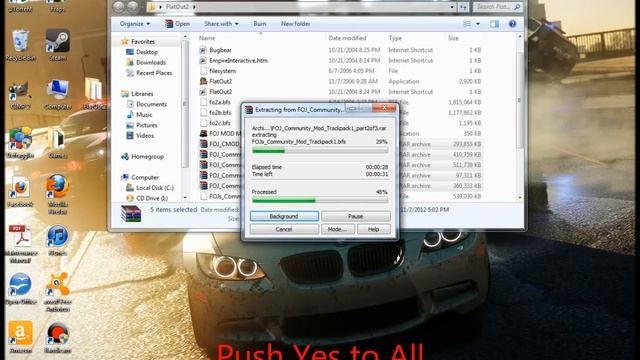Click New folder on the Explorer toolbar

296,24
